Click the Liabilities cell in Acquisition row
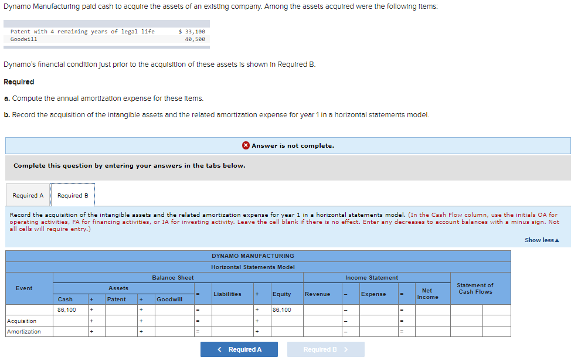The width and height of the screenshot is (588, 364). click(233, 321)
